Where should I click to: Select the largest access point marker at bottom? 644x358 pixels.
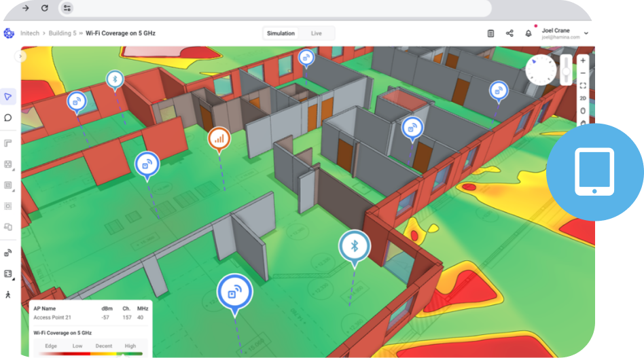coord(234,292)
